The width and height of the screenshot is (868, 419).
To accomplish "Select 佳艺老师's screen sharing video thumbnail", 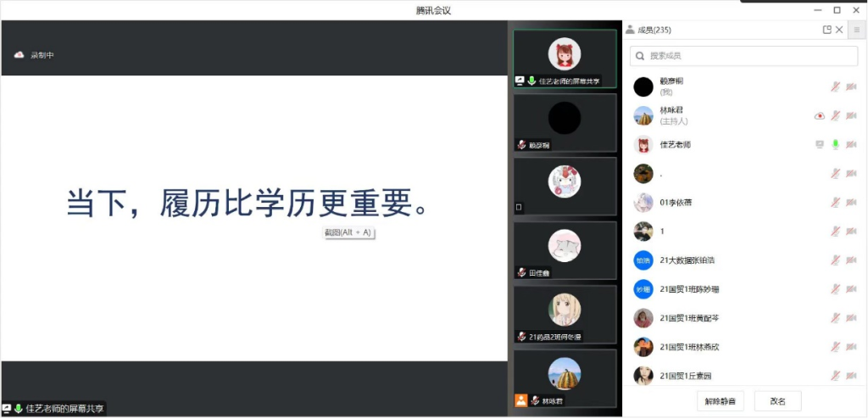I will (x=565, y=59).
